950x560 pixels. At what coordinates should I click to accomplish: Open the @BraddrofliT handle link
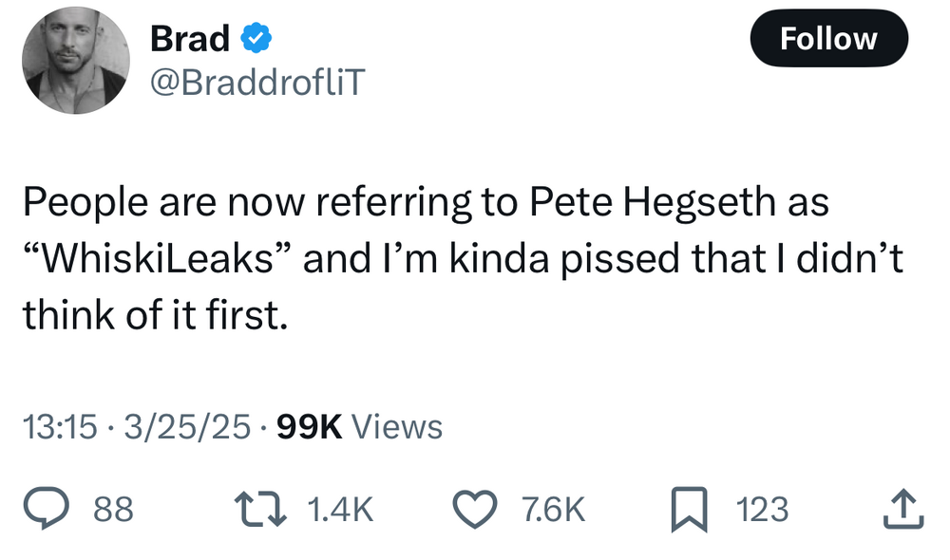pyautogui.click(x=256, y=85)
